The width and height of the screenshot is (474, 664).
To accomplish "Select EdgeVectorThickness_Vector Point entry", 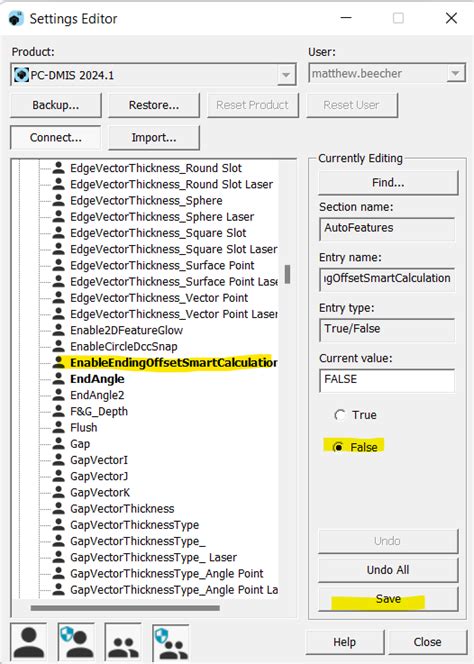I will [x=159, y=298].
